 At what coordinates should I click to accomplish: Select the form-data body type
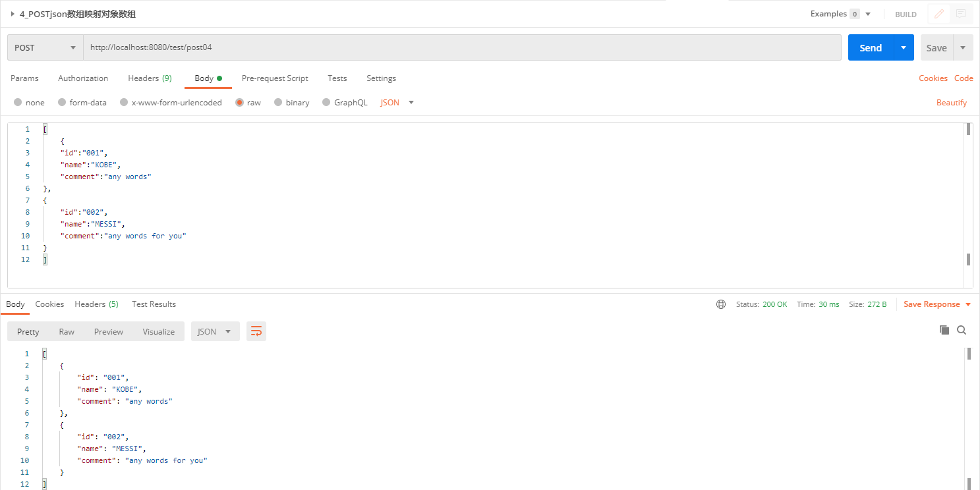pyautogui.click(x=82, y=102)
